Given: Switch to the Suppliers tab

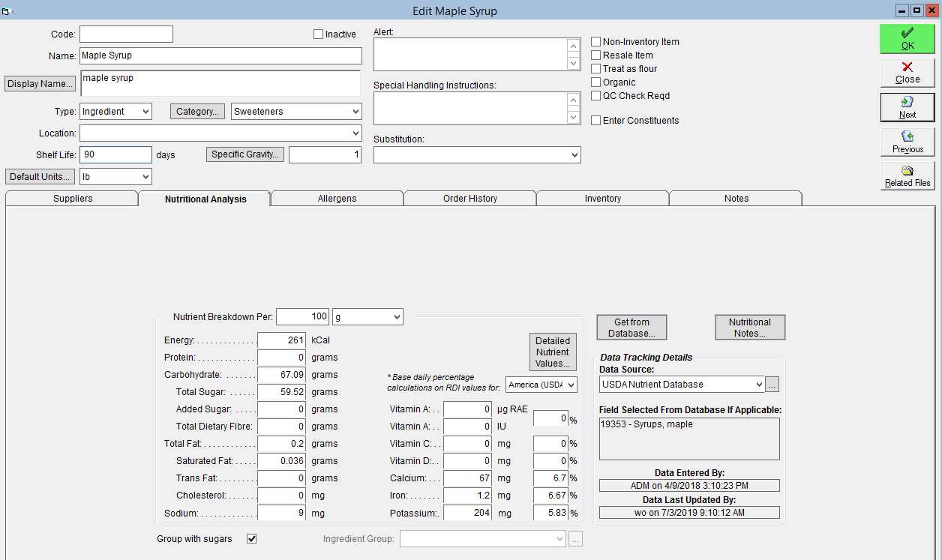Looking at the screenshot, I should click(73, 199).
